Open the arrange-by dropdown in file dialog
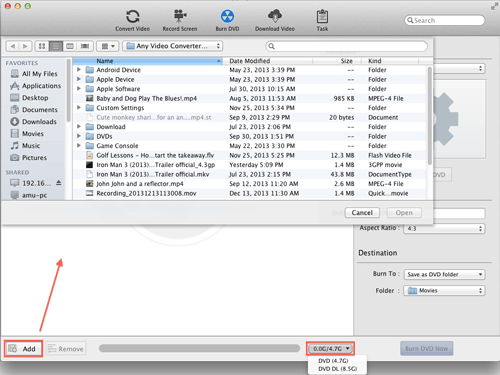Image resolution: width=500 pixels, height=375 pixels. point(107,46)
